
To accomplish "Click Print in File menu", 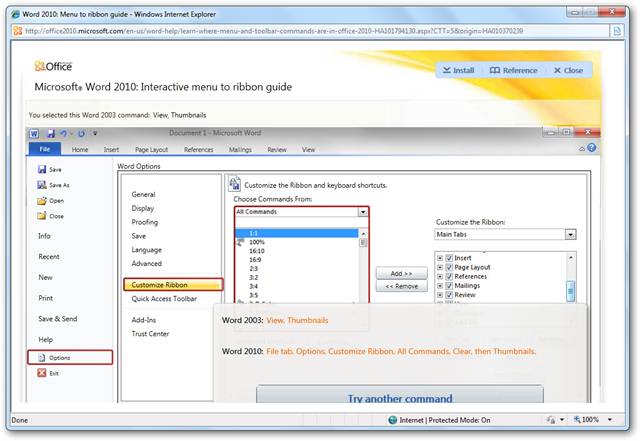I will coord(45,298).
